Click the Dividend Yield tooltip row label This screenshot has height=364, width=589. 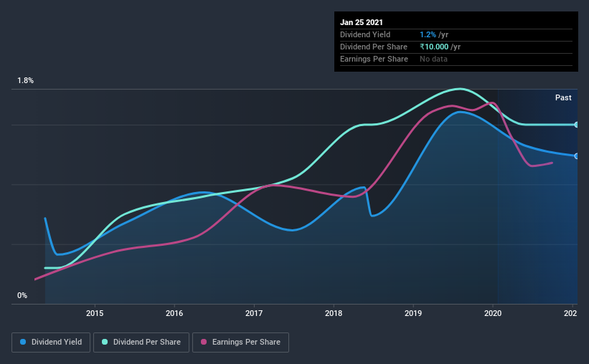365,34
